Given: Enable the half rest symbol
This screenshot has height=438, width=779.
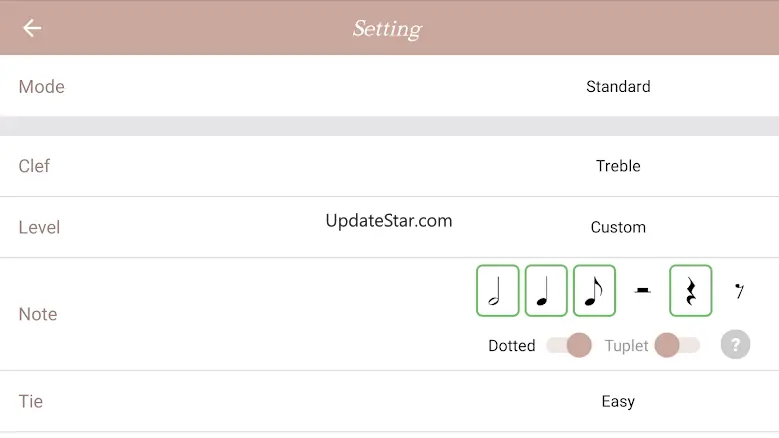Looking at the screenshot, I should coord(642,291).
